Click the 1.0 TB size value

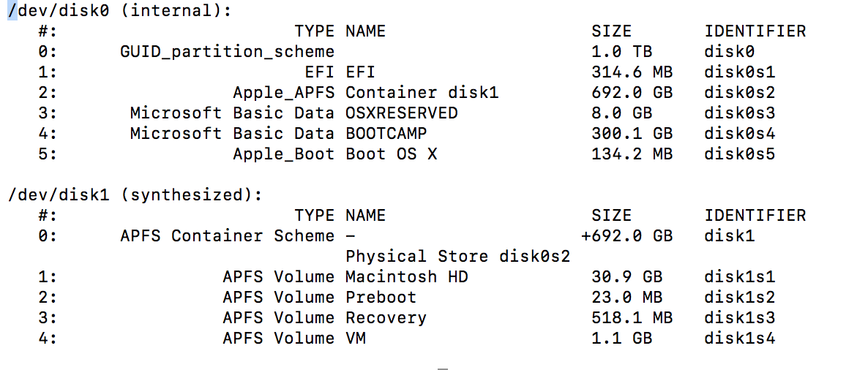(x=621, y=52)
